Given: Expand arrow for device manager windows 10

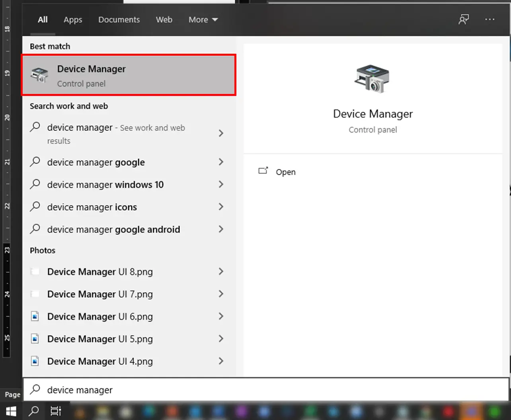Looking at the screenshot, I should point(221,184).
